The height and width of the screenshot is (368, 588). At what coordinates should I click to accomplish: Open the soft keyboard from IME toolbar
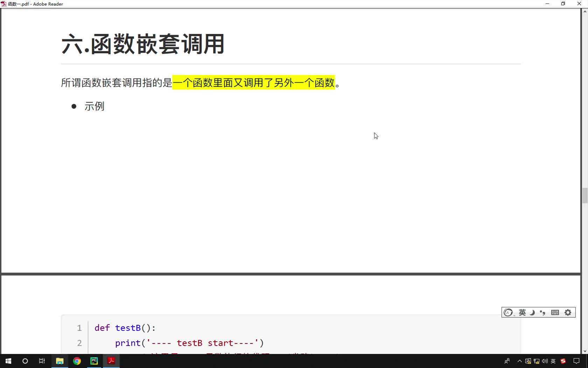click(x=555, y=312)
